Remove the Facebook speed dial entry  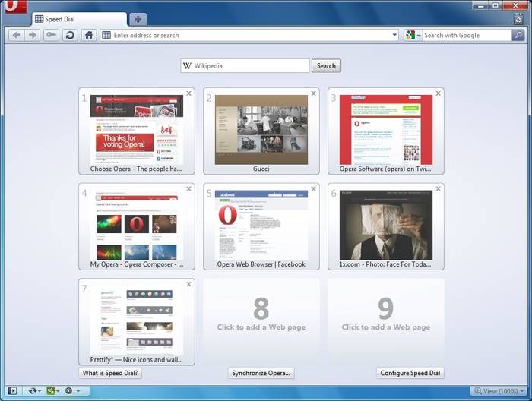pyautogui.click(x=313, y=188)
